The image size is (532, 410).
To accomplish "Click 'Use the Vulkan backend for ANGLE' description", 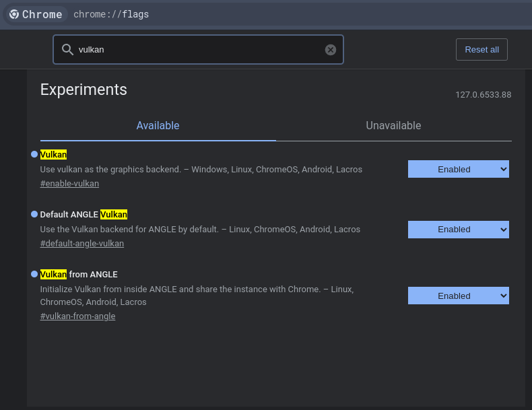I will coord(200,230).
